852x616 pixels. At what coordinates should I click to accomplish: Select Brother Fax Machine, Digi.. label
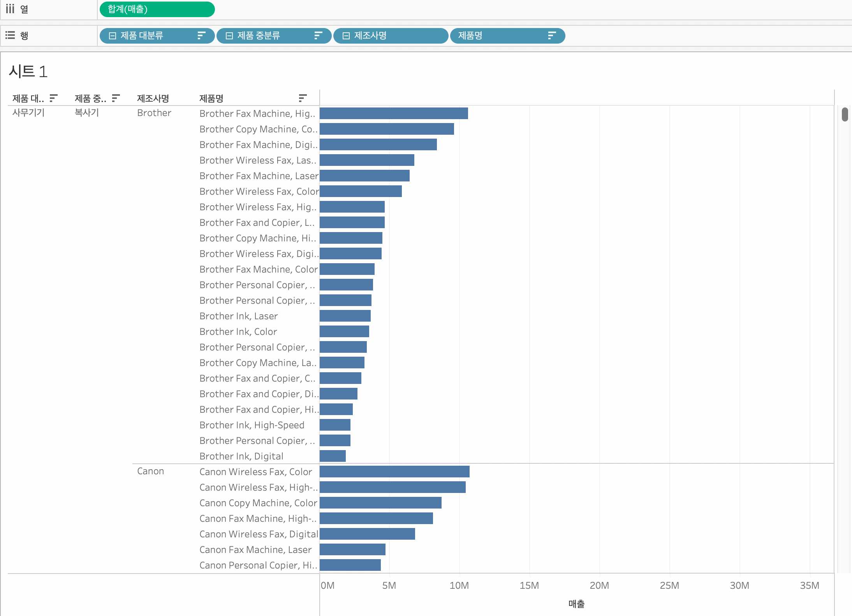(259, 144)
